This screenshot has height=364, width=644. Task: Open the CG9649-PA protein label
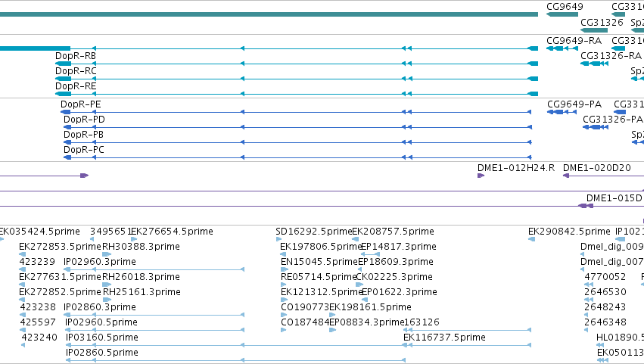coord(574,104)
